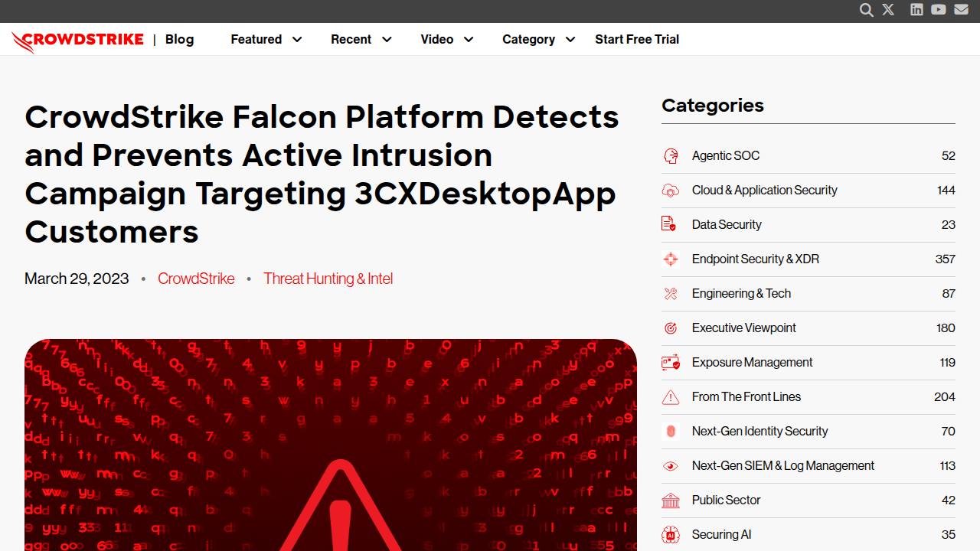Click the count 52 for Agentic SOC
Viewport: 980px width, 551px height.
coord(949,155)
